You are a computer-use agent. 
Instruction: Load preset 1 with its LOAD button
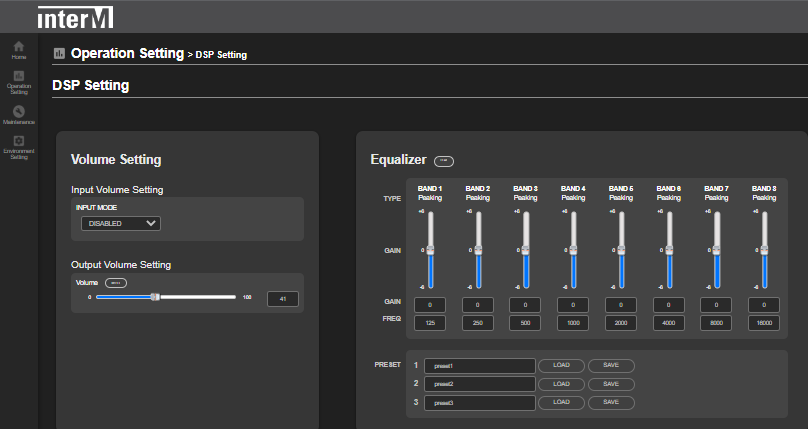pyautogui.click(x=562, y=366)
